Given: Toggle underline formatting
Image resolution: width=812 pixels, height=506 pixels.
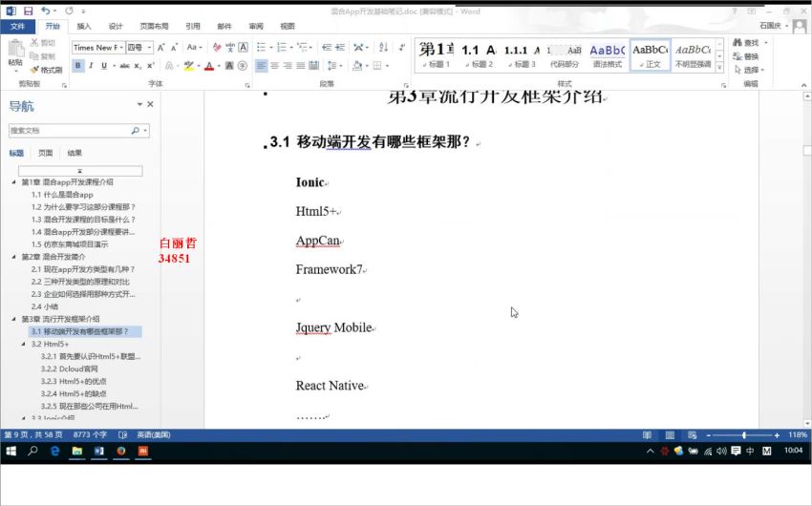Looking at the screenshot, I should pyautogui.click(x=104, y=66).
